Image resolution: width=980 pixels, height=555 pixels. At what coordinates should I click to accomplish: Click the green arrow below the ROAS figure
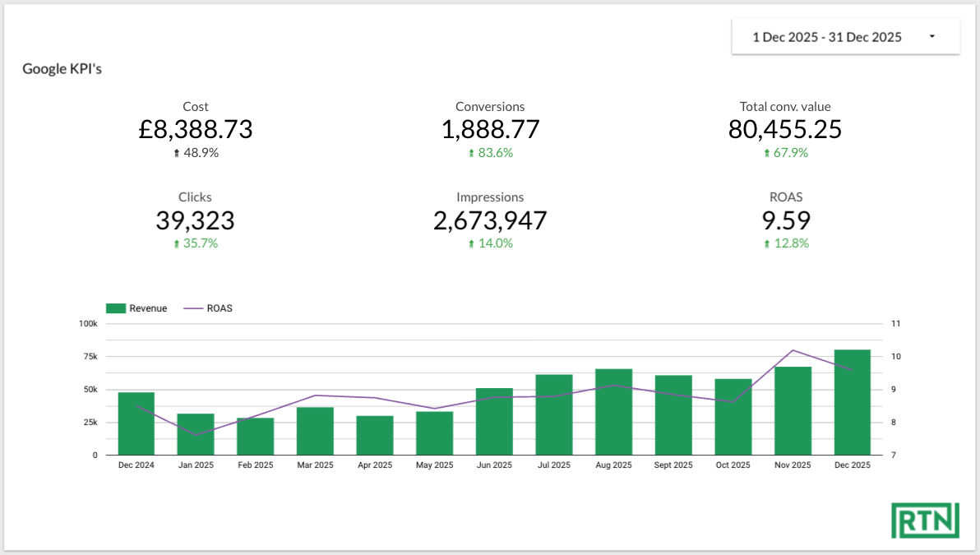[769, 243]
